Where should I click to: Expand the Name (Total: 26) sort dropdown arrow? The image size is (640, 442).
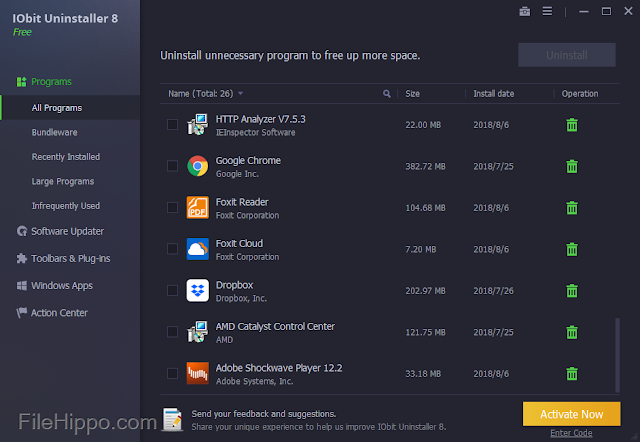pyautogui.click(x=240, y=93)
